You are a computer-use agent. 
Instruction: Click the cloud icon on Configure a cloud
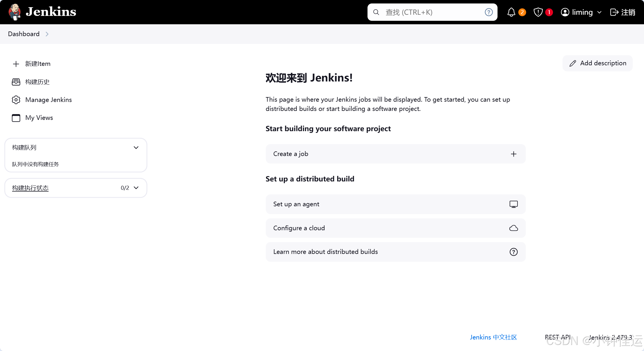tap(513, 228)
